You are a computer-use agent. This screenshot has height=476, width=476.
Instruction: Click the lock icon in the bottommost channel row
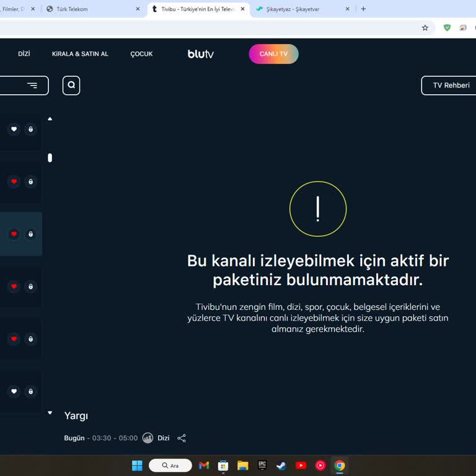[x=30, y=391]
